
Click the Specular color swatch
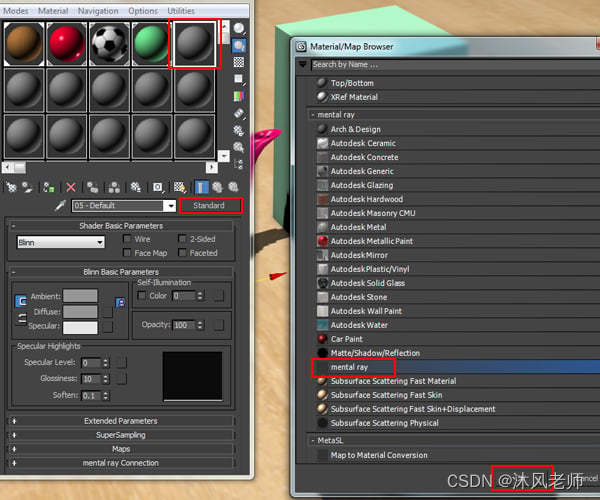coord(80,328)
